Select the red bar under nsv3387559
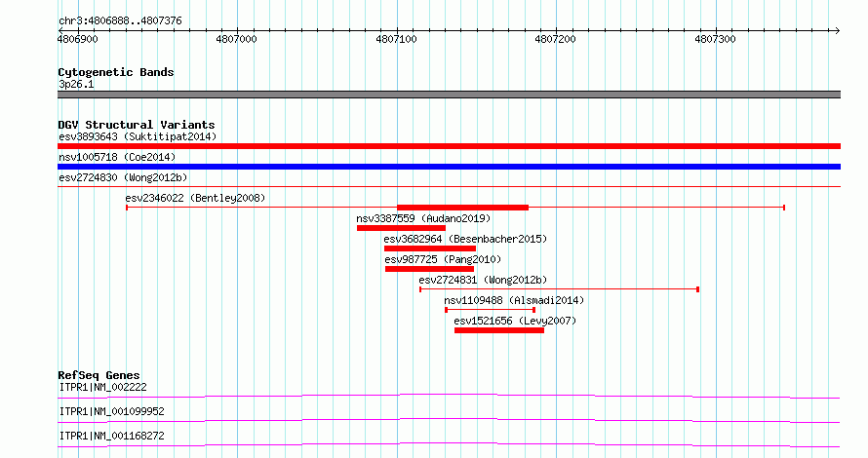 click(402, 228)
